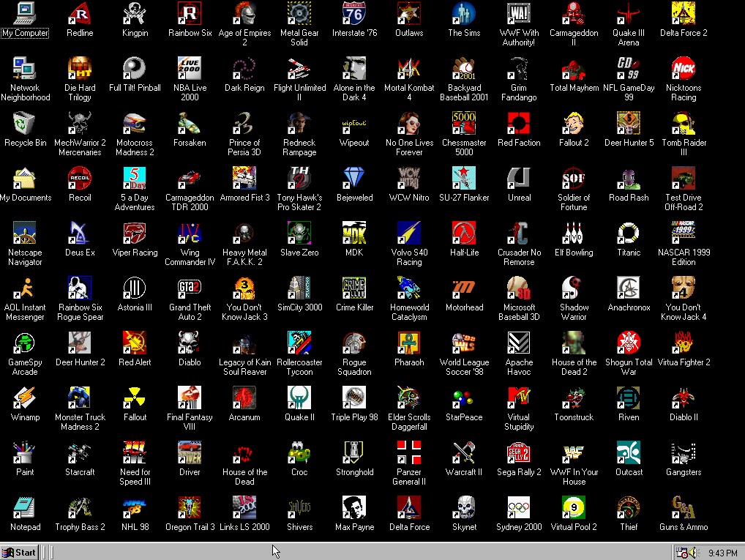Launch RollerCoaster Tycoon
Viewport: 745px width, 560px height.
pyautogui.click(x=299, y=344)
